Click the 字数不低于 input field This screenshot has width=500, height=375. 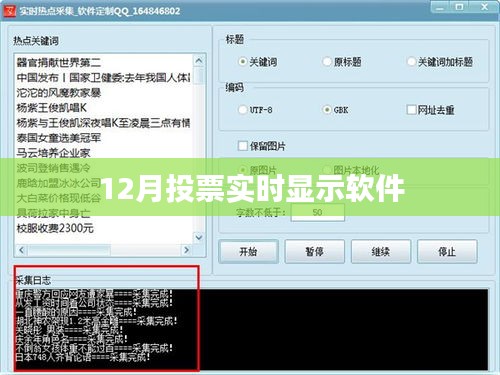(318, 212)
